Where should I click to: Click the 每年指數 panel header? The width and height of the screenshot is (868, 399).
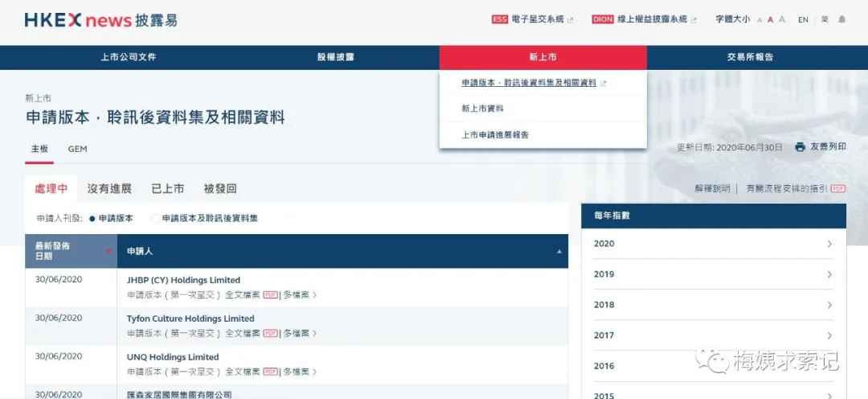click(714, 216)
